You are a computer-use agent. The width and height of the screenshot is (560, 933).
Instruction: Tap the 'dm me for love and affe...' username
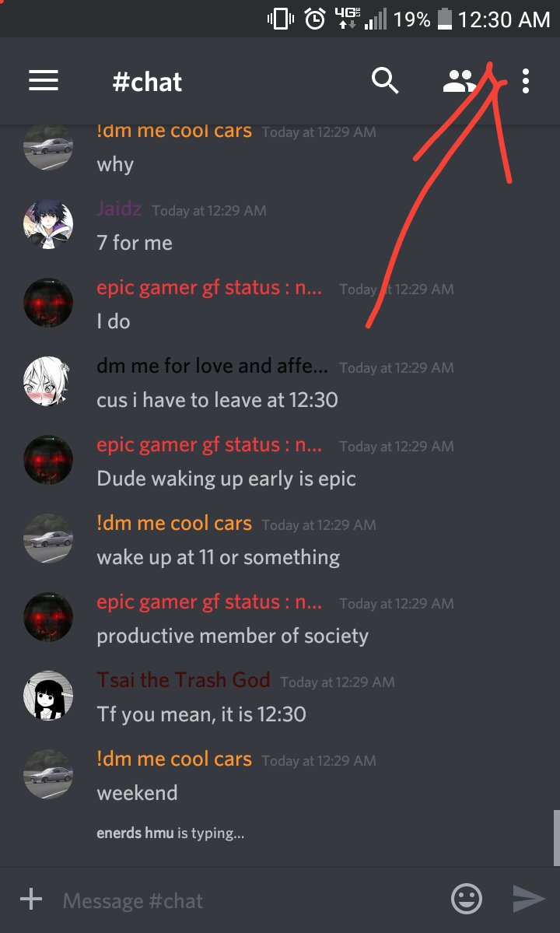[x=212, y=366]
